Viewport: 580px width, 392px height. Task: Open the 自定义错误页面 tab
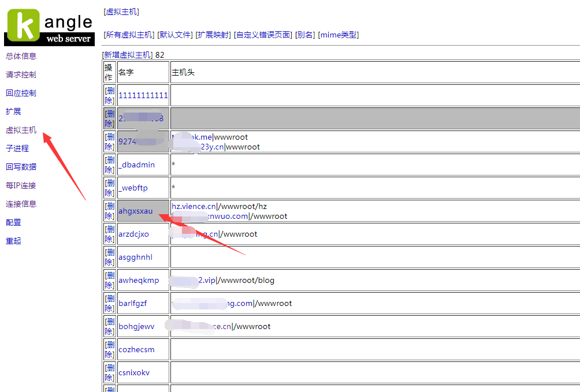pos(263,35)
